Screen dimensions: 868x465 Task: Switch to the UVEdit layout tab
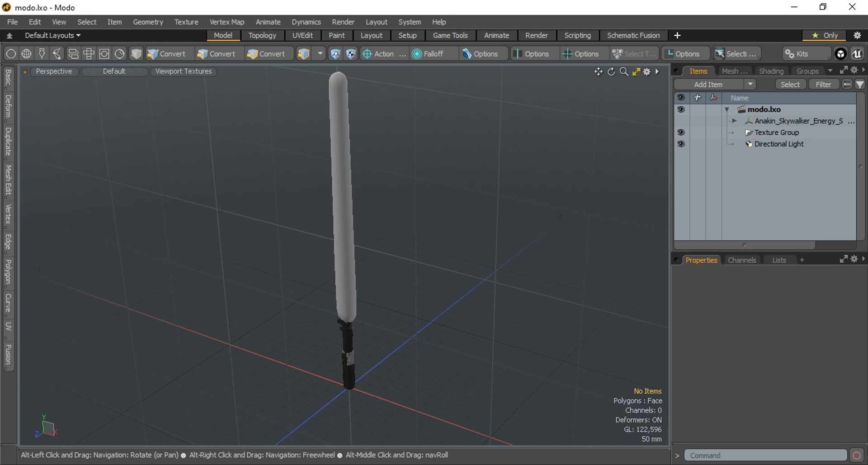(x=302, y=35)
